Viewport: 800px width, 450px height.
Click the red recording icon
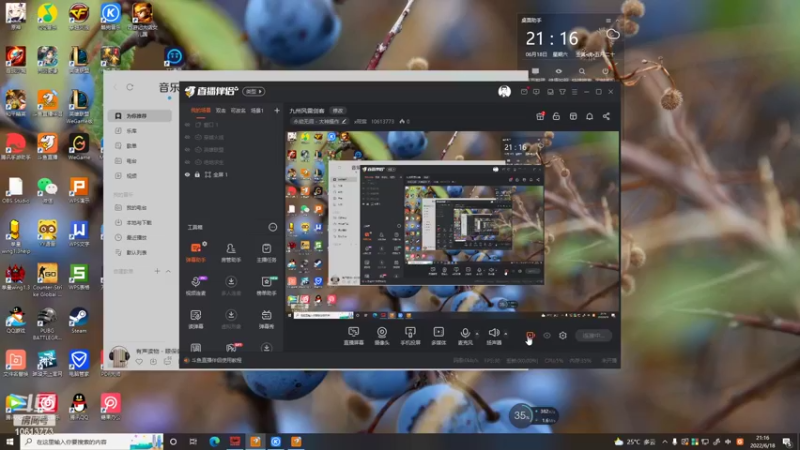(x=530, y=336)
